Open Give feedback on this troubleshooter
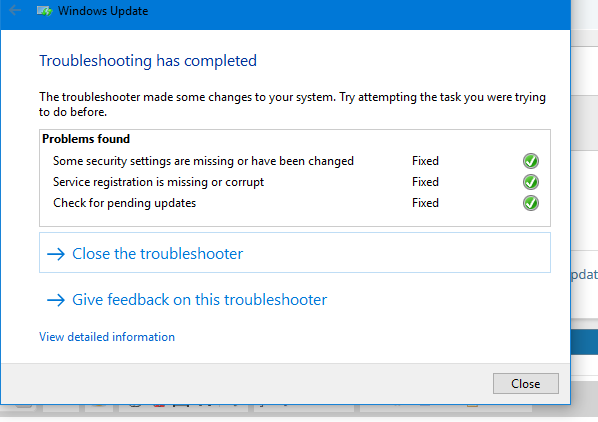This screenshot has height=422, width=598. (187, 300)
